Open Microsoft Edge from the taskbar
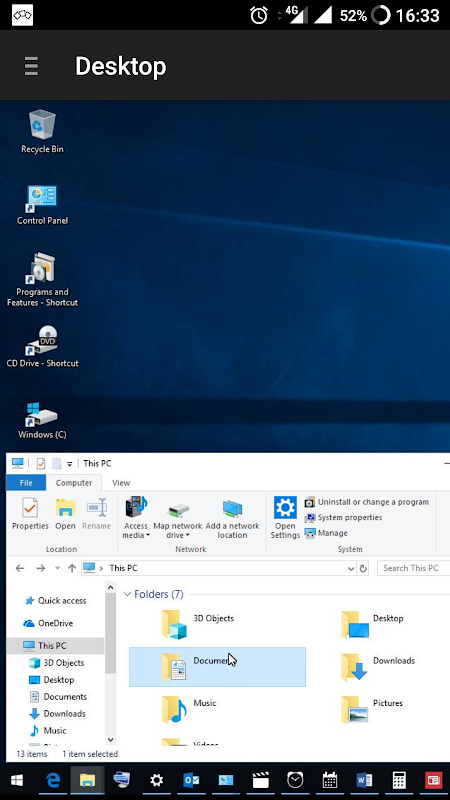The height and width of the screenshot is (800, 450). (53, 780)
